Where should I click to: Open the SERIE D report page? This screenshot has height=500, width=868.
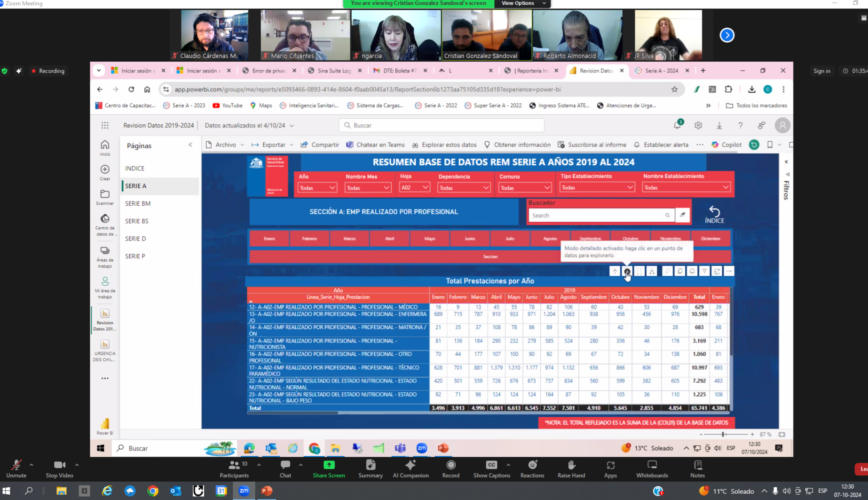click(136, 239)
